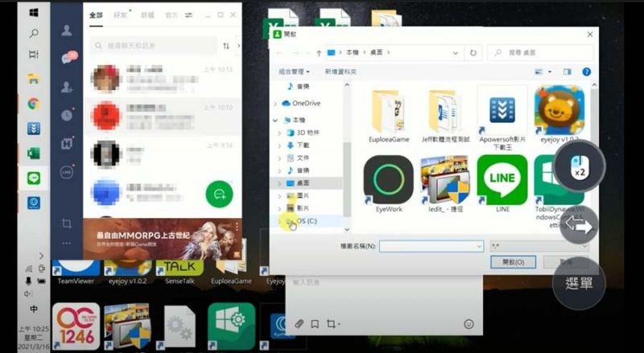
Task: Click the attach file paperclip icon
Action: (x=299, y=323)
